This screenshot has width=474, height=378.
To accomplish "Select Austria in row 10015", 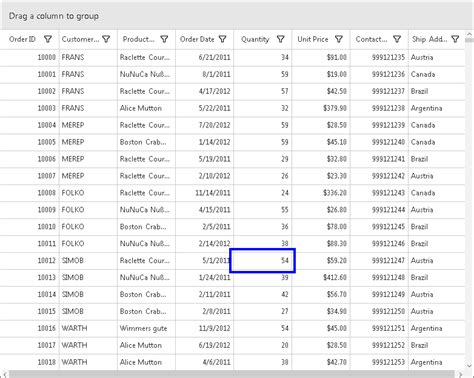I will [x=437, y=311].
